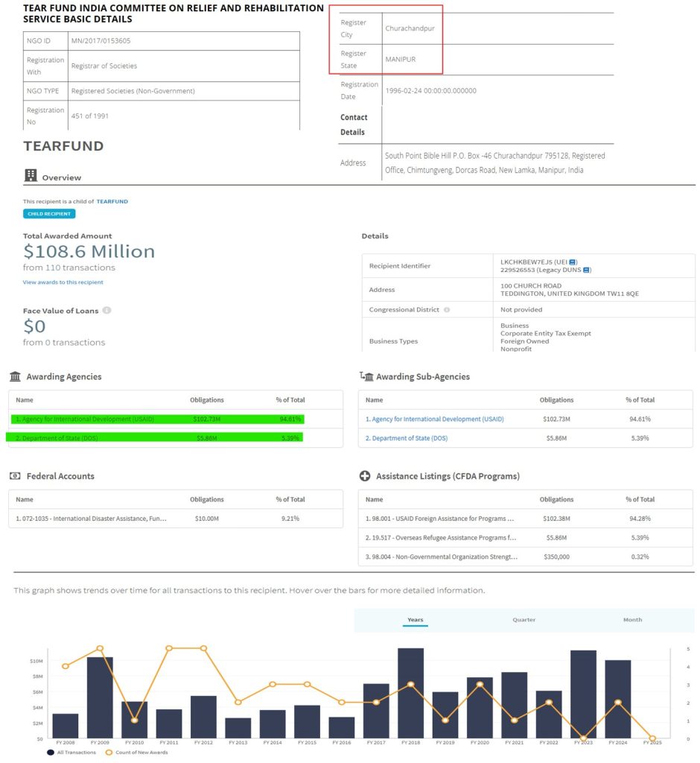Click the Assistance Listings plus icon
Image resolution: width=700 pixels, height=763 pixels.
(x=365, y=476)
